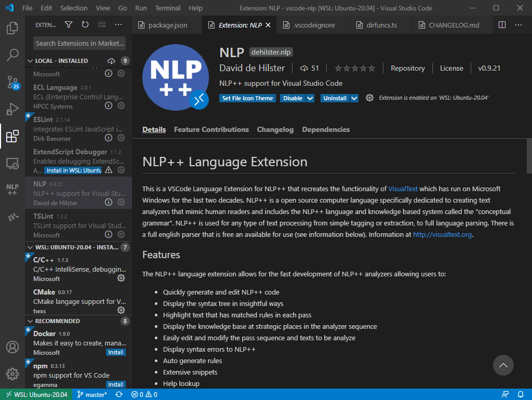Open the gear next to Uninstall button
This screenshot has width=532, height=400.
tap(369, 98)
